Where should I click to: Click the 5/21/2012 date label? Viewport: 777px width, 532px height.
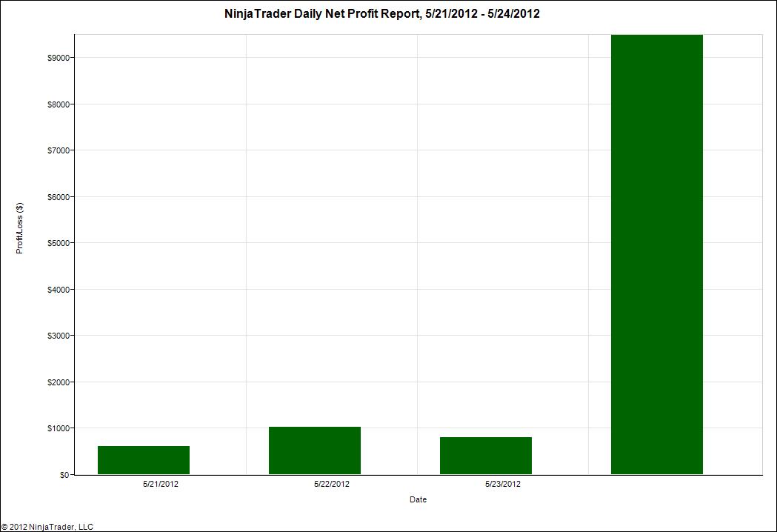pos(161,484)
